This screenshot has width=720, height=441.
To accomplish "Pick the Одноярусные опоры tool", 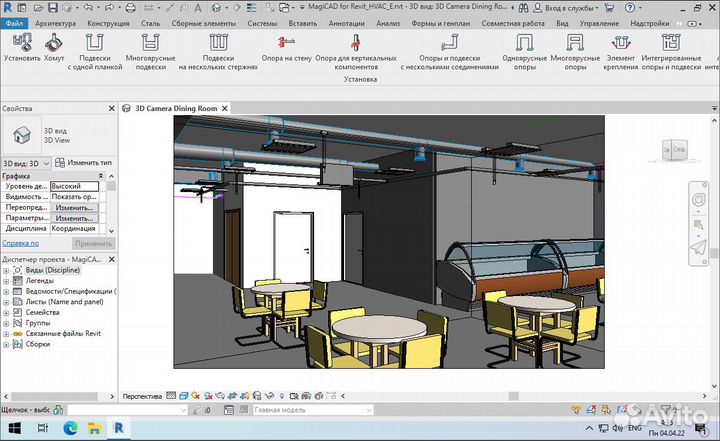I will coord(524,52).
